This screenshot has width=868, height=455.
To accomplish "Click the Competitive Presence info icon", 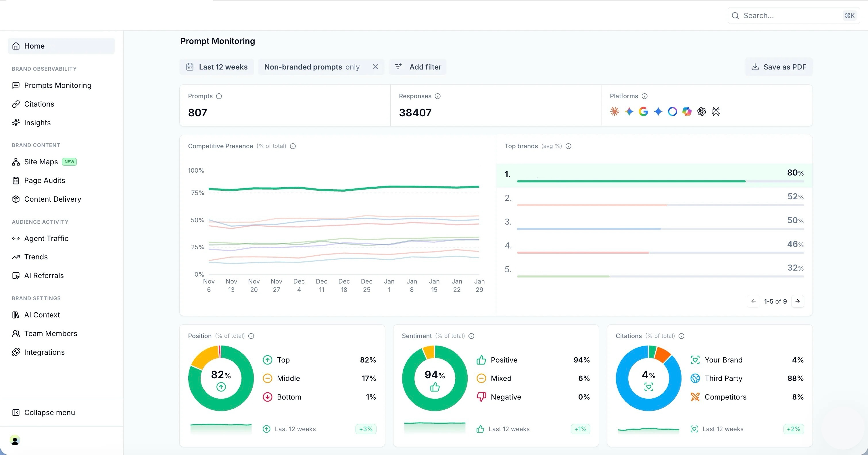I will tap(293, 146).
